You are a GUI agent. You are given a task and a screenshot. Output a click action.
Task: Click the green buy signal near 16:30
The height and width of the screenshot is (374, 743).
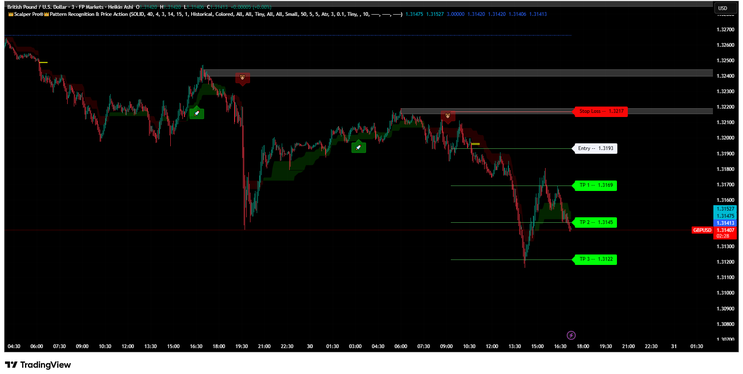point(197,113)
